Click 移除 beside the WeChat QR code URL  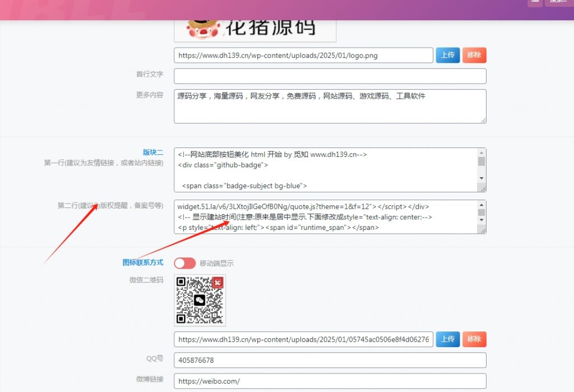[474, 339]
